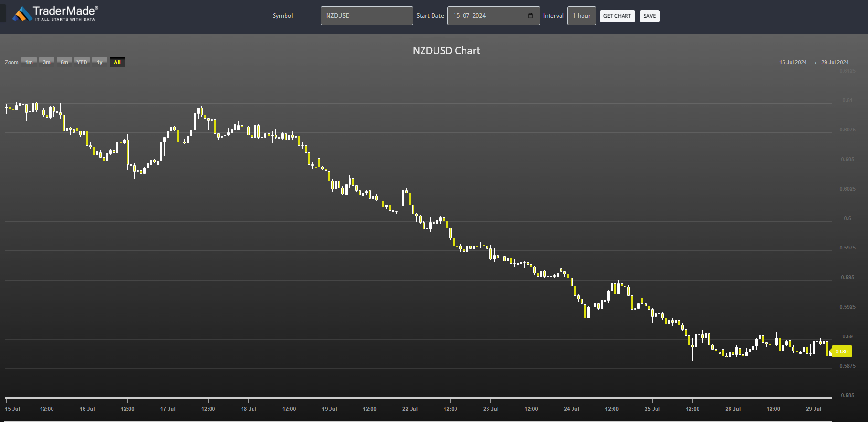Select the YTD zoom range
The image size is (868, 422).
point(82,62)
